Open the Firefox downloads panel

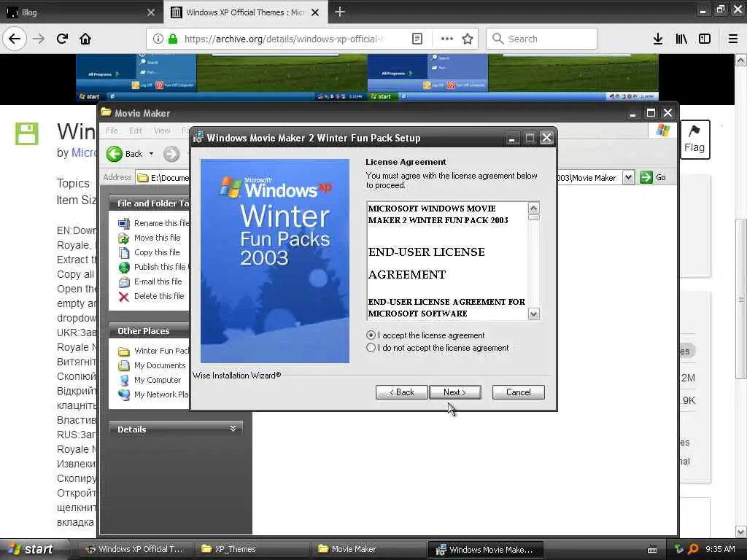658,39
